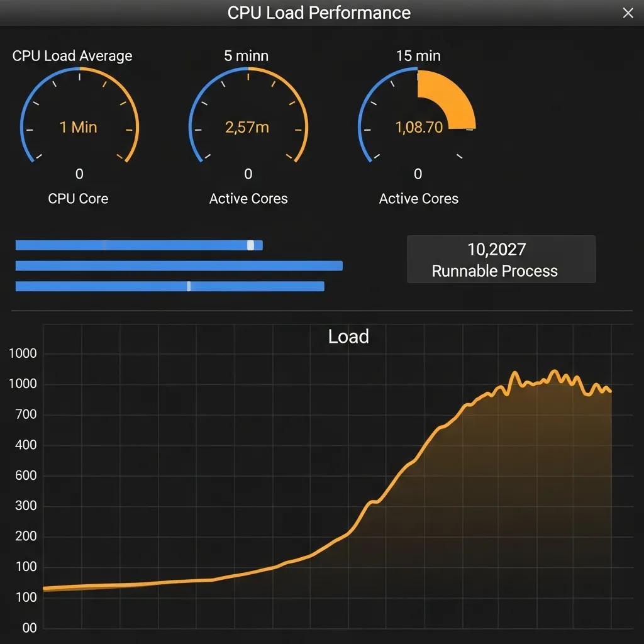
Task: Select the second Active Cores bar
Action: 179,265
